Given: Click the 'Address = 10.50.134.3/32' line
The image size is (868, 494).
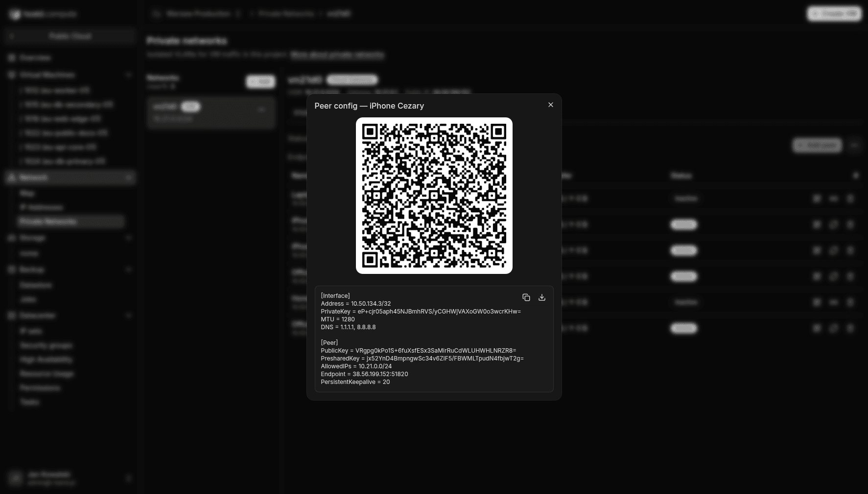Looking at the screenshot, I should (x=356, y=304).
